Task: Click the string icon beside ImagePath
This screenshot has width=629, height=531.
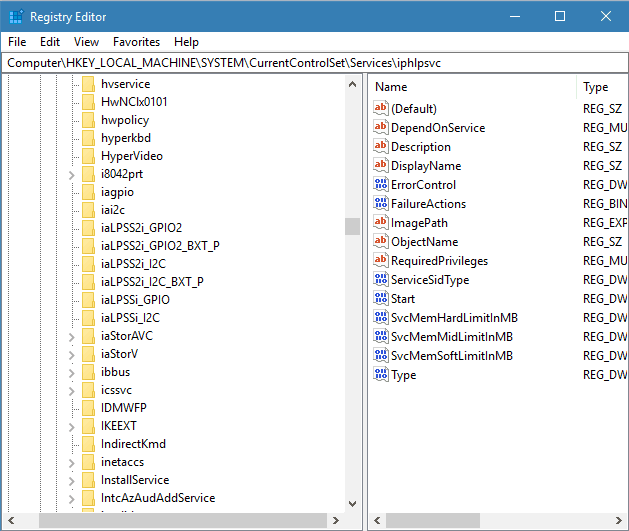Action: (381, 222)
